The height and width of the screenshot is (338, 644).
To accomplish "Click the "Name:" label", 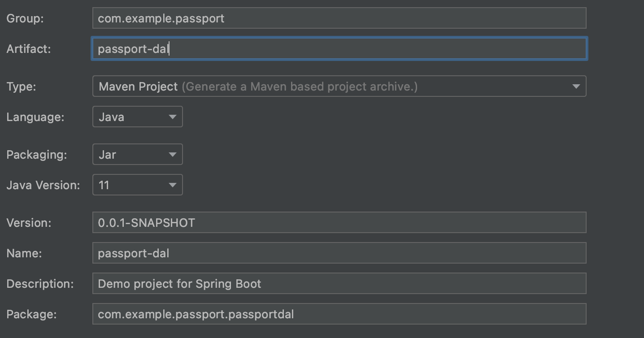I will click(24, 254).
